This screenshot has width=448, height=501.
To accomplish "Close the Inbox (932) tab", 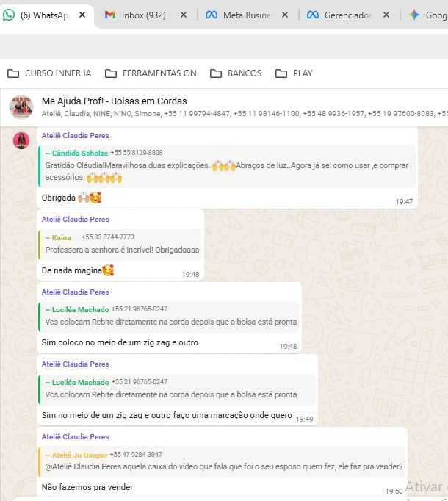I will [x=184, y=15].
